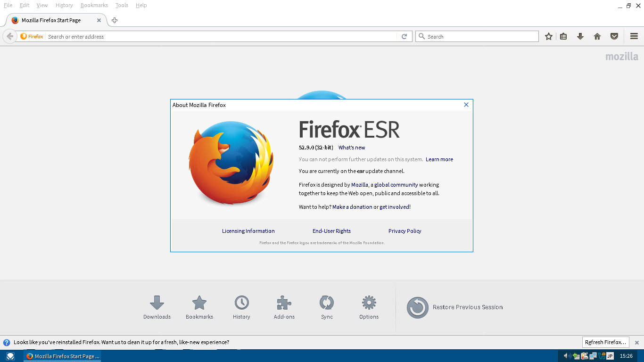Image resolution: width=644 pixels, height=362 pixels.
Task: Click the question mark notification icon
Action: 7,343
